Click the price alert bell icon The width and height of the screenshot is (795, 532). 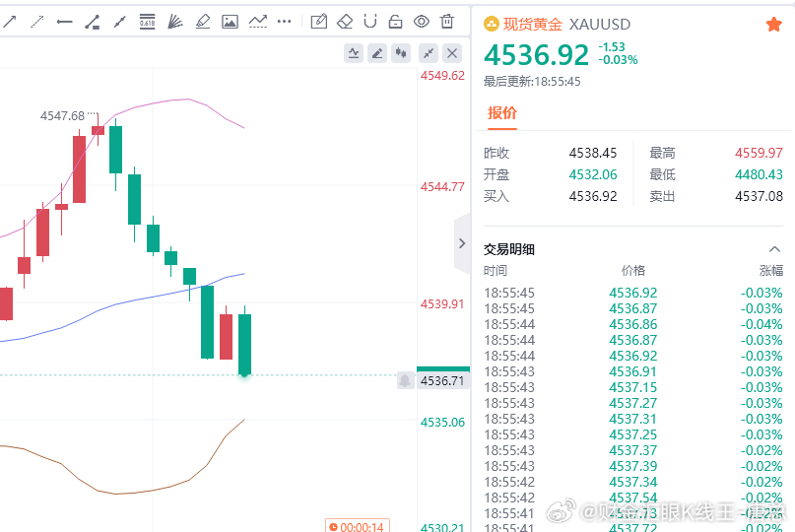pos(405,380)
